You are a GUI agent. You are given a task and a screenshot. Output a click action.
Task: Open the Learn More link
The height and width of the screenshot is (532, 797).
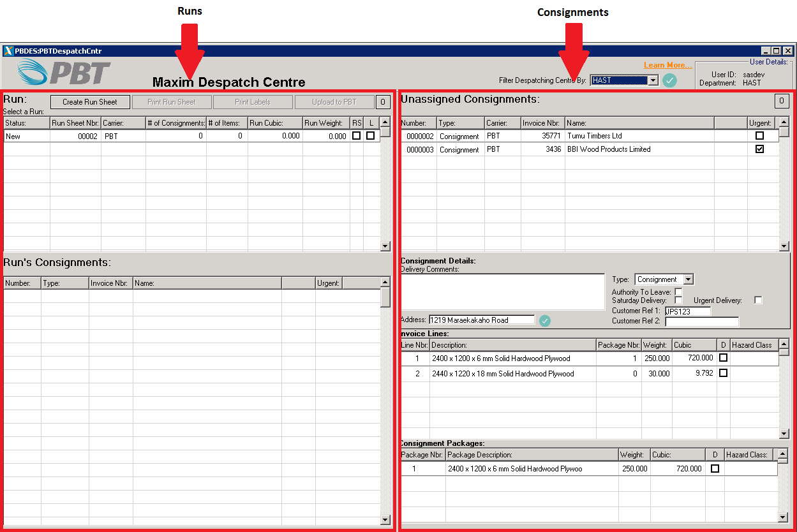point(667,65)
